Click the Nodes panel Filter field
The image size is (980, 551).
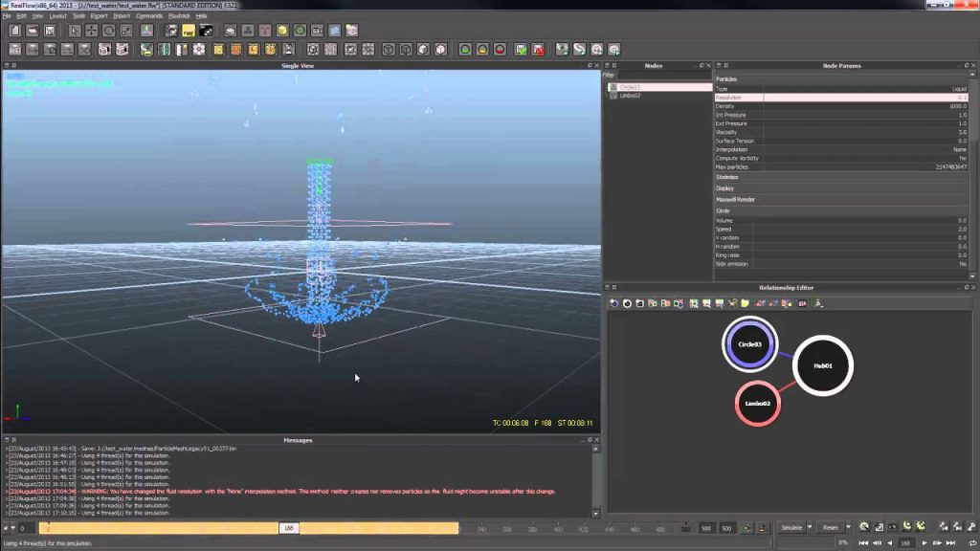click(x=664, y=75)
